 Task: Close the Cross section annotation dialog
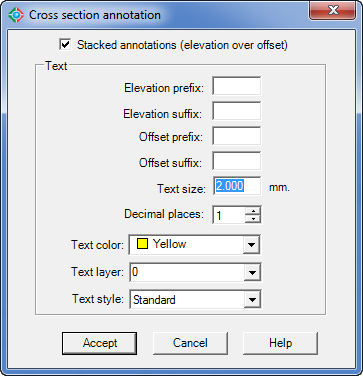coord(333,10)
